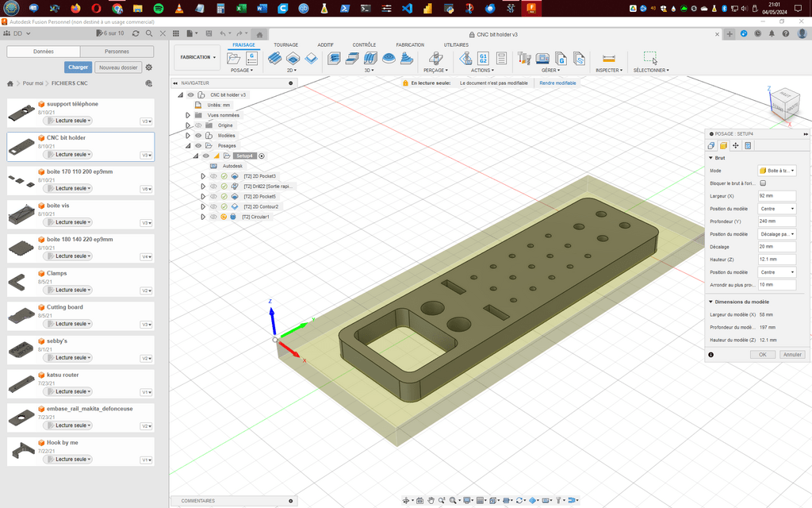Image resolution: width=812 pixels, height=508 pixels.
Task: Expand the Circular1 operation node
Action: pos(203,217)
